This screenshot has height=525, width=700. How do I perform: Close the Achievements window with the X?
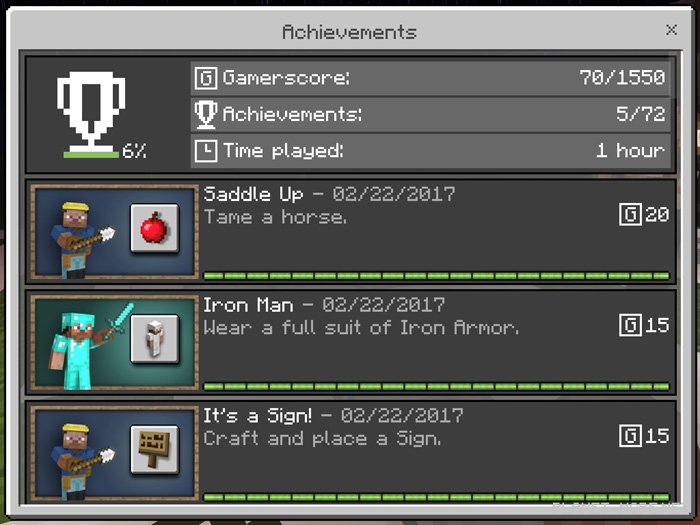tap(671, 30)
